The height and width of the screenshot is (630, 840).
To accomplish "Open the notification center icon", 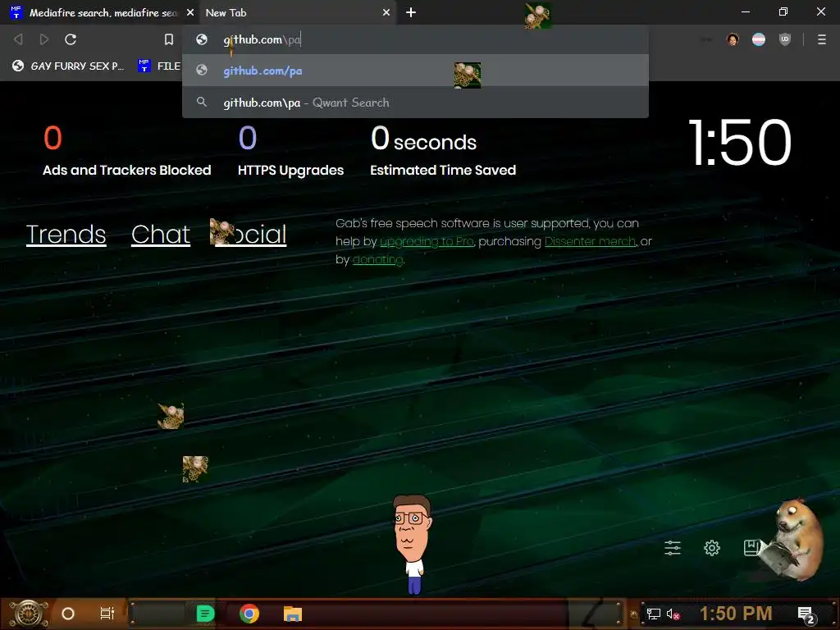I will pyautogui.click(x=806, y=614).
